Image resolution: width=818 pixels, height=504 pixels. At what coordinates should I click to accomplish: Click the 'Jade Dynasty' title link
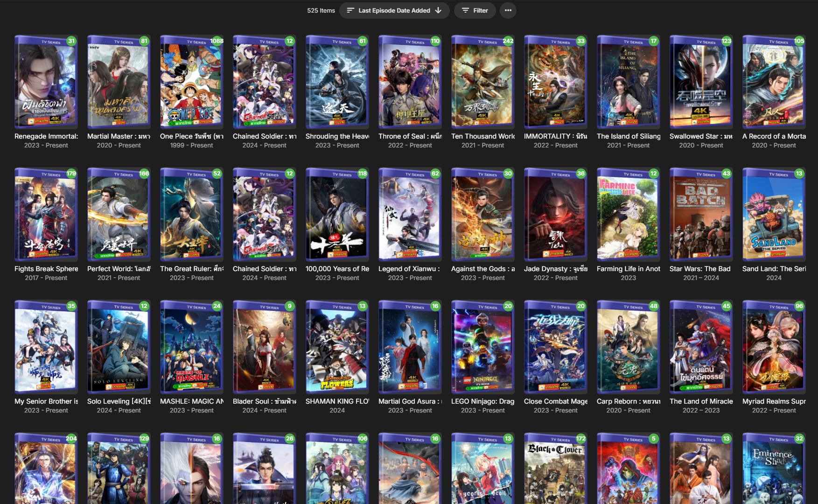[556, 269]
